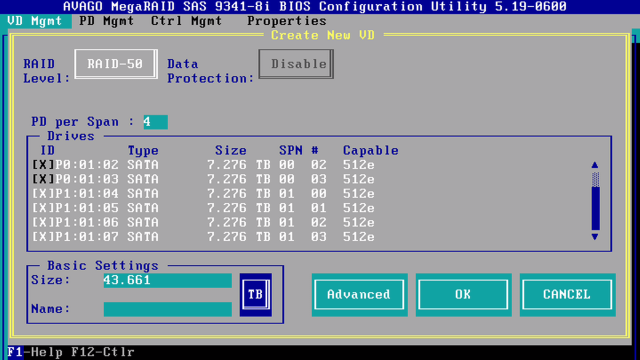Confirm with the OK button
Viewport: 640px width, 360px height.
463,295
